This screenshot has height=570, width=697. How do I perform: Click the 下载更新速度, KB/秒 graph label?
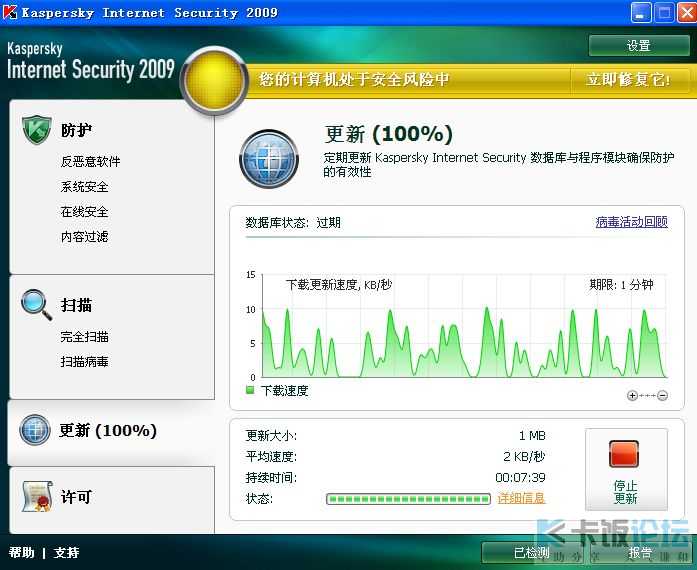pyautogui.click(x=339, y=285)
